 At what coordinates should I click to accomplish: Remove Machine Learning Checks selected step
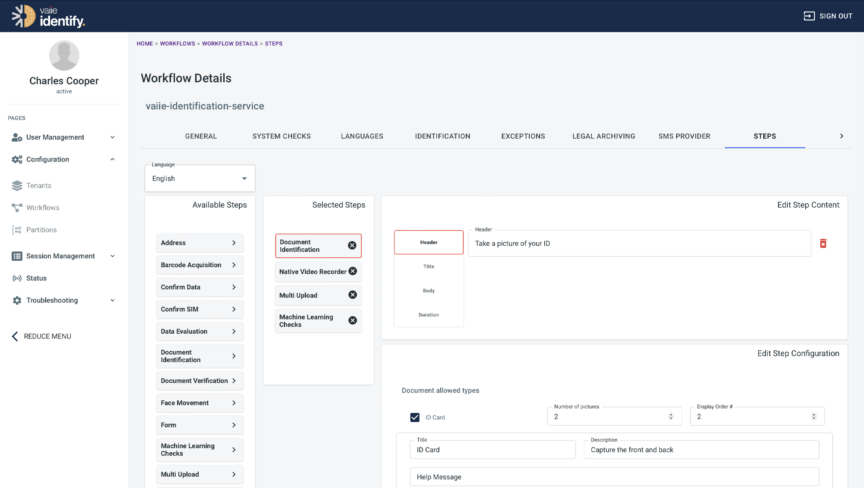352,320
